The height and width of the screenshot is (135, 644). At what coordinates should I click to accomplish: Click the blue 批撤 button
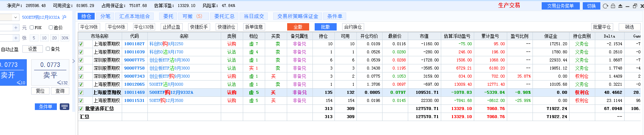tap(325, 27)
